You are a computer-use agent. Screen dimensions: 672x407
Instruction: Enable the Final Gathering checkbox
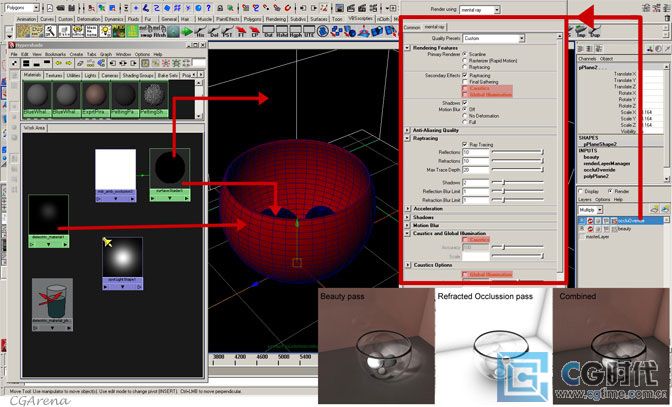[465, 82]
